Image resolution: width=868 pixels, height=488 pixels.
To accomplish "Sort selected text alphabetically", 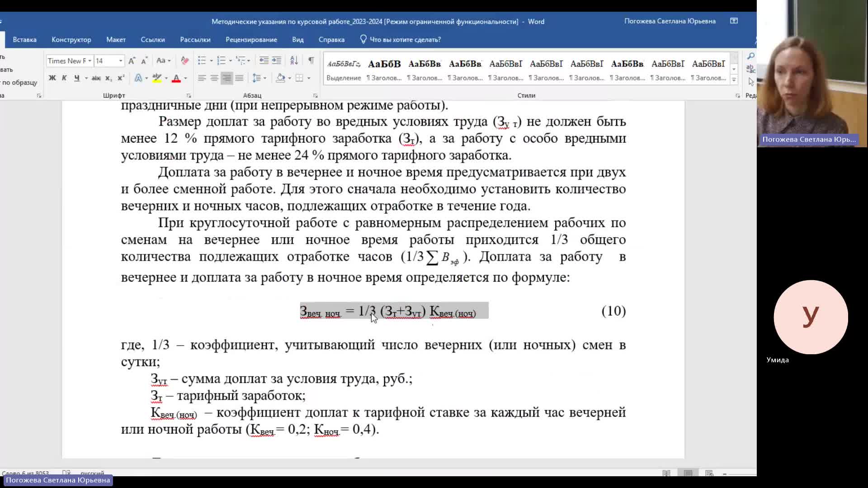I will pos(294,61).
